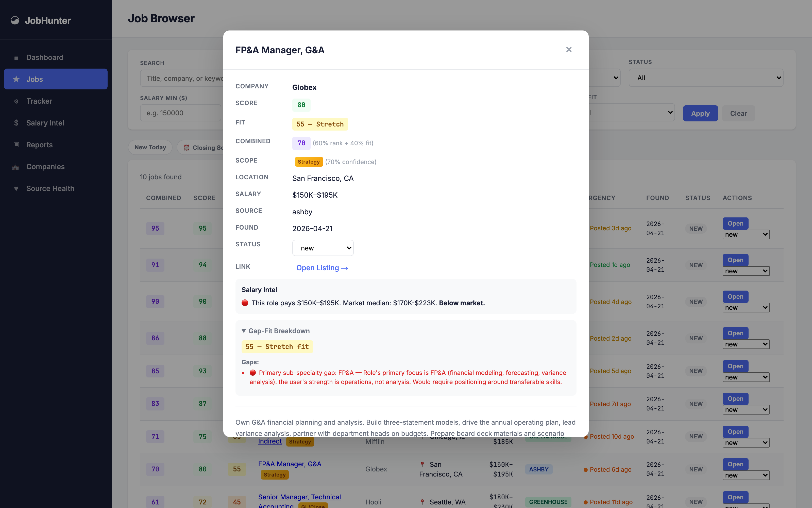Click the FP&A Manager, G&A table link
Screen dimensions: 812x508
290,464
